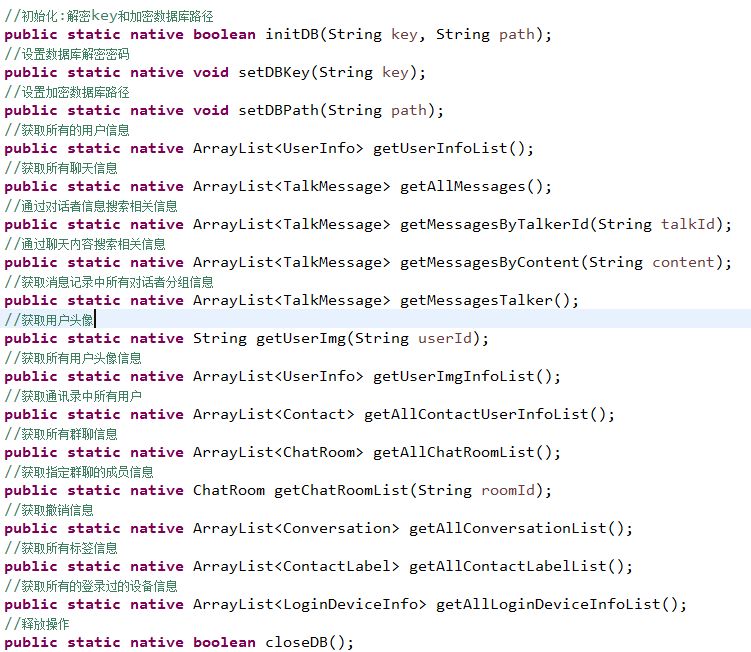Click the key parameter of setDBKey
The image size is (751, 652).
(x=395, y=73)
